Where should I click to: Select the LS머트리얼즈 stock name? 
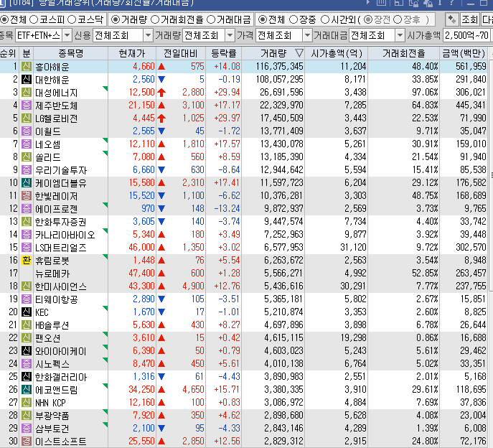[x=61, y=248]
